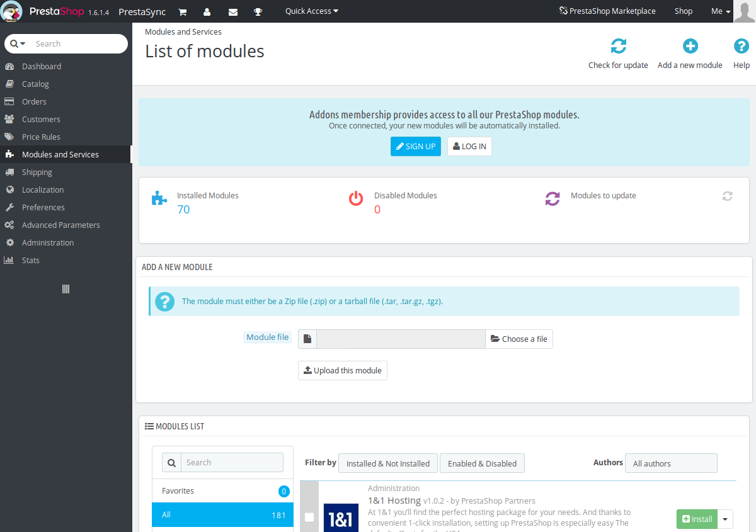This screenshot has width=756, height=532.
Task: Open the shopping cart icon in top bar
Action: (183, 11)
